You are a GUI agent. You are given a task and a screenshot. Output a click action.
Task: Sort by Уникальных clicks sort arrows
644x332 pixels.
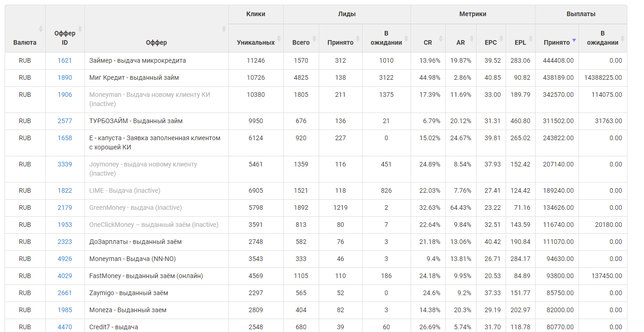point(279,38)
